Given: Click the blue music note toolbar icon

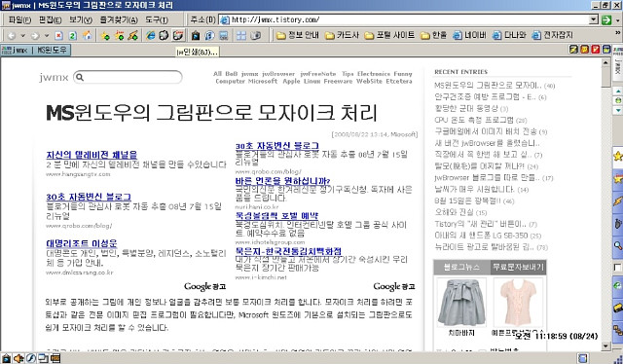Looking at the screenshot, I should coord(209,35).
